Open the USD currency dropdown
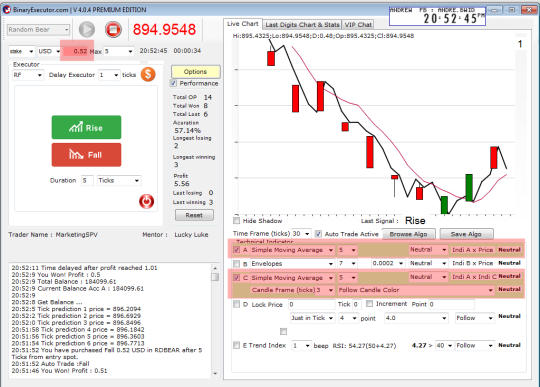This screenshot has width=540, height=387. (x=49, y=51)
